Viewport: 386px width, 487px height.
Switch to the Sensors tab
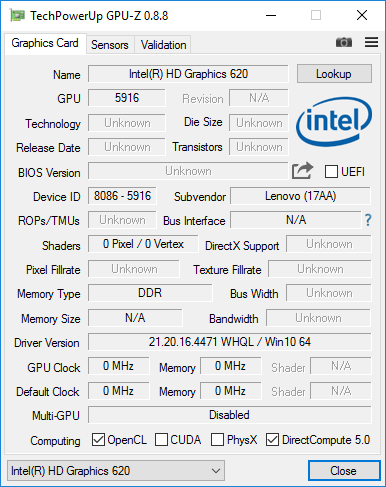click(x=110, y=45)
